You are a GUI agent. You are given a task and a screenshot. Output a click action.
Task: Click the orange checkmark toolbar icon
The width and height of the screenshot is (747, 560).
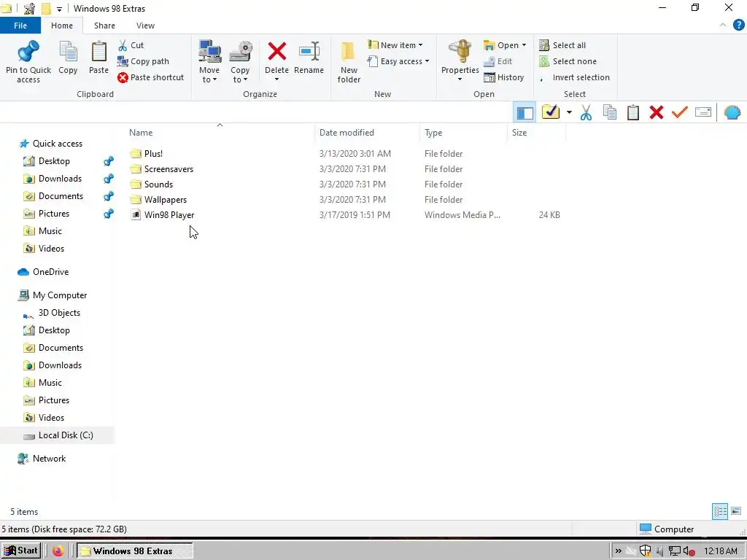[x=680, y=112]
